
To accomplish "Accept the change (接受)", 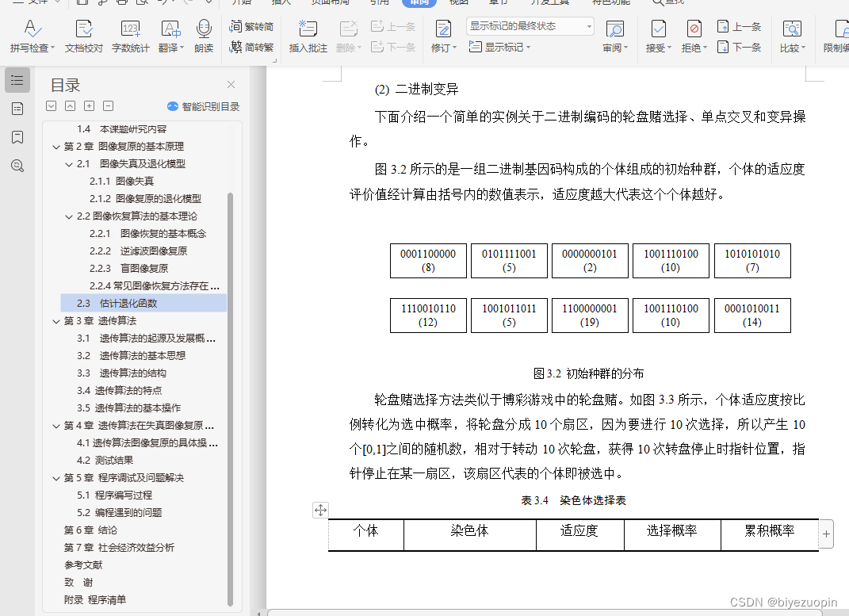I will [x=659, y=36].
